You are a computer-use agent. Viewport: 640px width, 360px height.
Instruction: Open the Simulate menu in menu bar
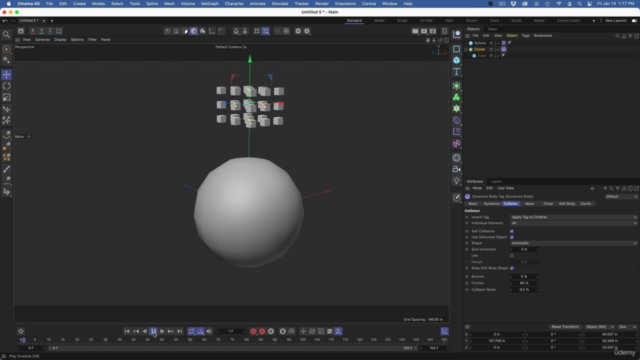pos(280,4)
